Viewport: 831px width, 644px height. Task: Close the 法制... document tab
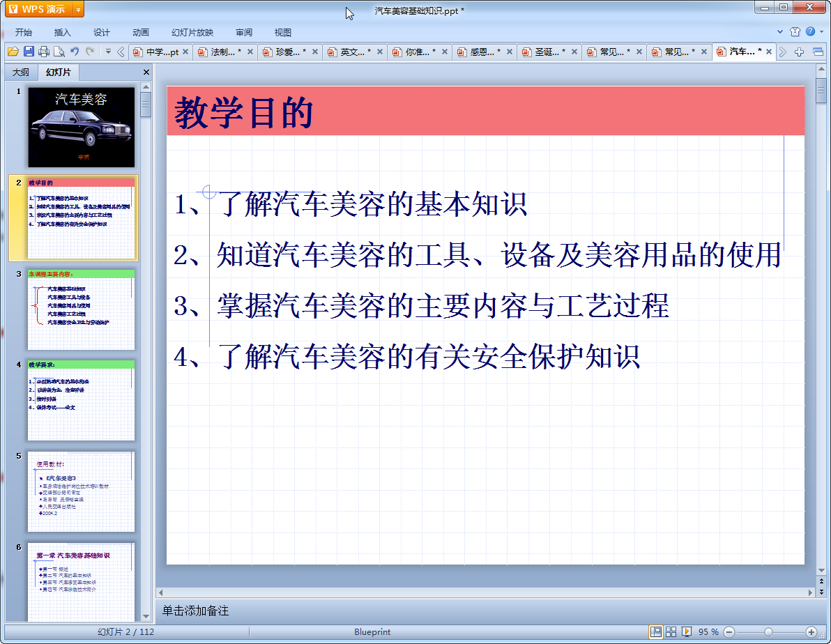tap(250, 52)
